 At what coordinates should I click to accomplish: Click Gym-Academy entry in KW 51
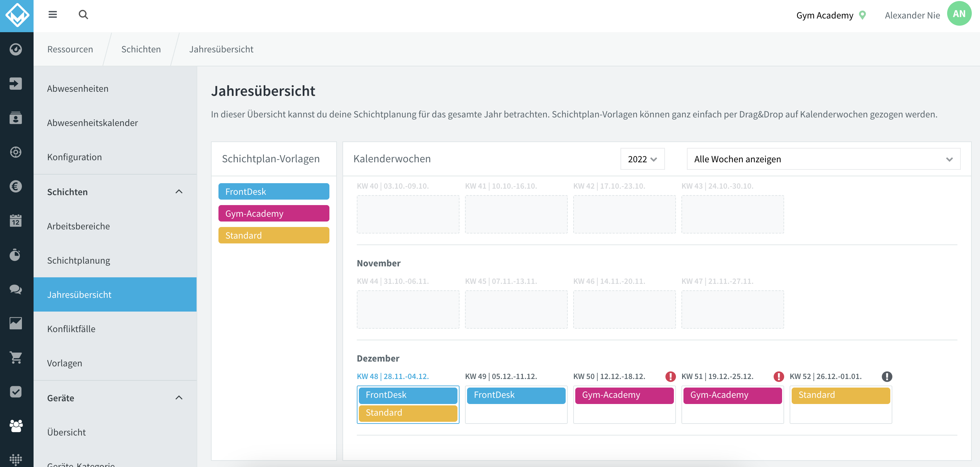pyautogui.click(x=733, y=395)
